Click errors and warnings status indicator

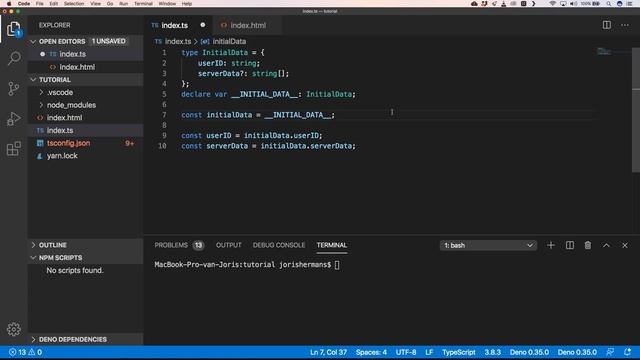click(x=25, y=352)
